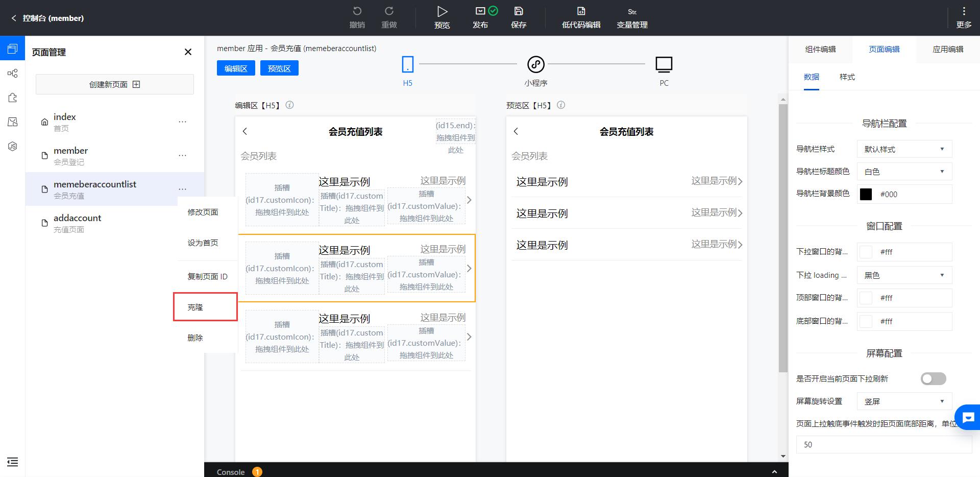Viewport: 980px width, 477px height.
Task: Open the component tree sidebar icon
Action: (x=13, y=73)
